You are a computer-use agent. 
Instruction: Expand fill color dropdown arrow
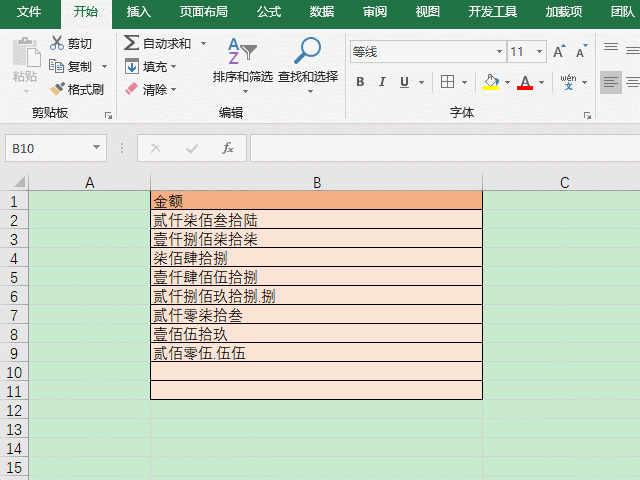507,82
